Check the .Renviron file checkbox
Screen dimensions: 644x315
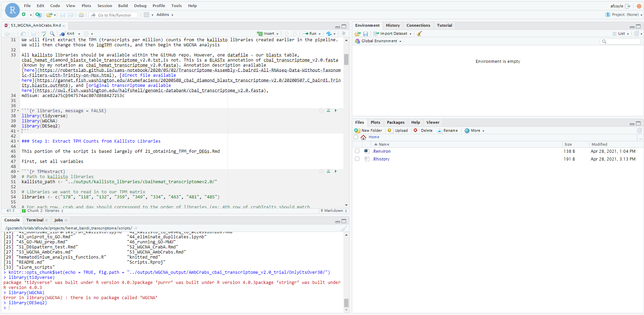(357, 151)
